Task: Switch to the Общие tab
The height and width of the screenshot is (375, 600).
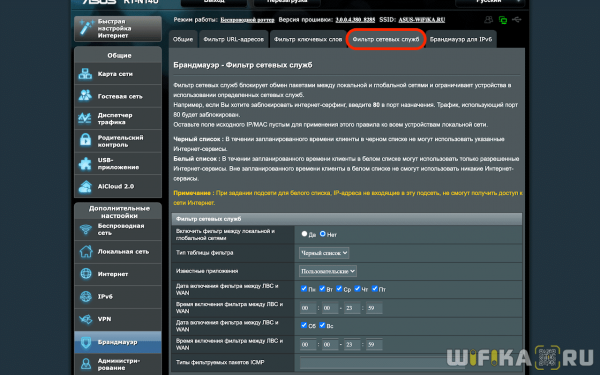Action: [x=183, y=39]
